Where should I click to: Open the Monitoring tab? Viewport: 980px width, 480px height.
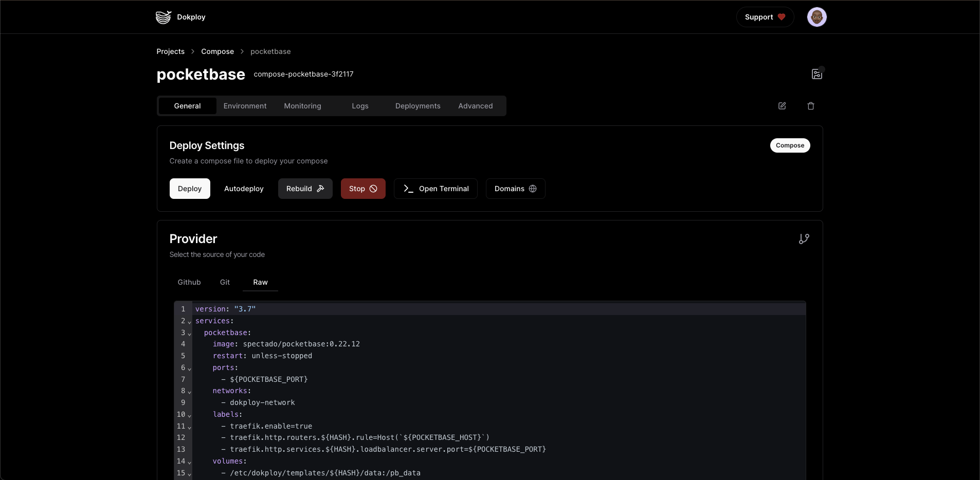[303, 106]
